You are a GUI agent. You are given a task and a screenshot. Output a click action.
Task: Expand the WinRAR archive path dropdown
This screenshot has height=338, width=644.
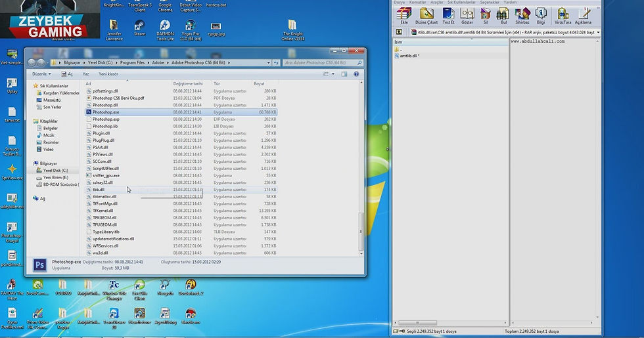click(x=598, y=32)
